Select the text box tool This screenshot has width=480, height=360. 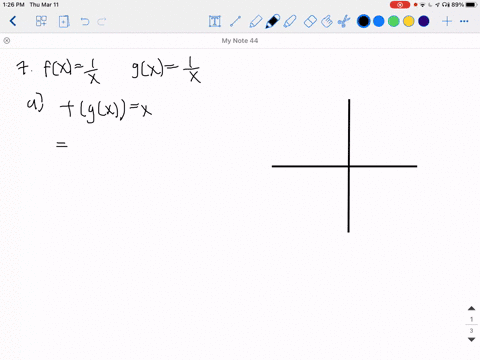coord(215,22)
